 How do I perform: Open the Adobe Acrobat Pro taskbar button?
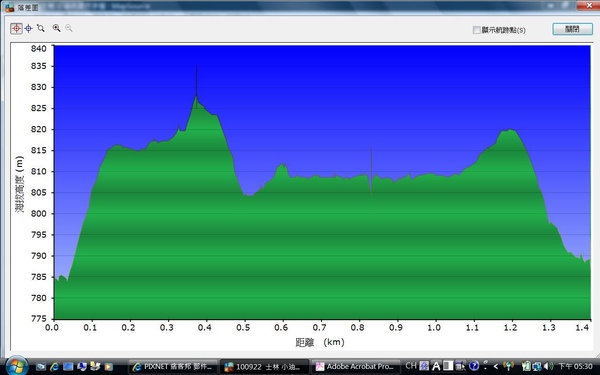coord(356,367)
